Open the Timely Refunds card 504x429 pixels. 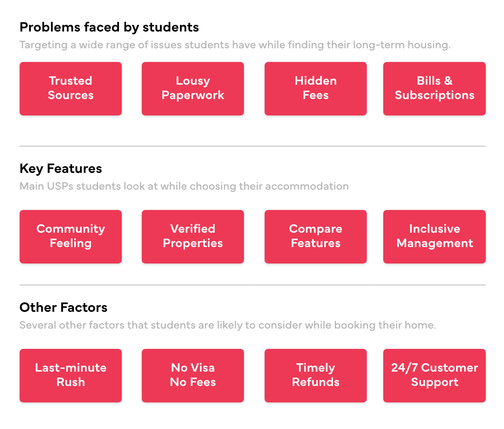316,375
